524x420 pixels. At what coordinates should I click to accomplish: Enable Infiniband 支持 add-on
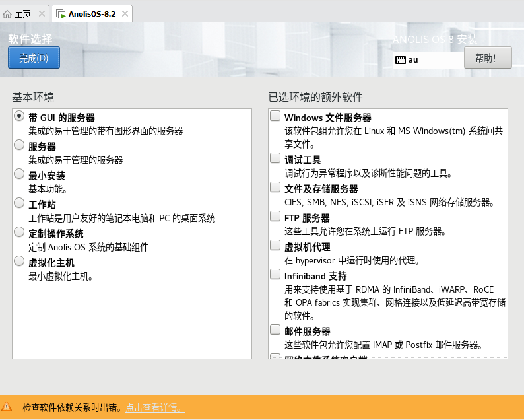coord(275,275)
